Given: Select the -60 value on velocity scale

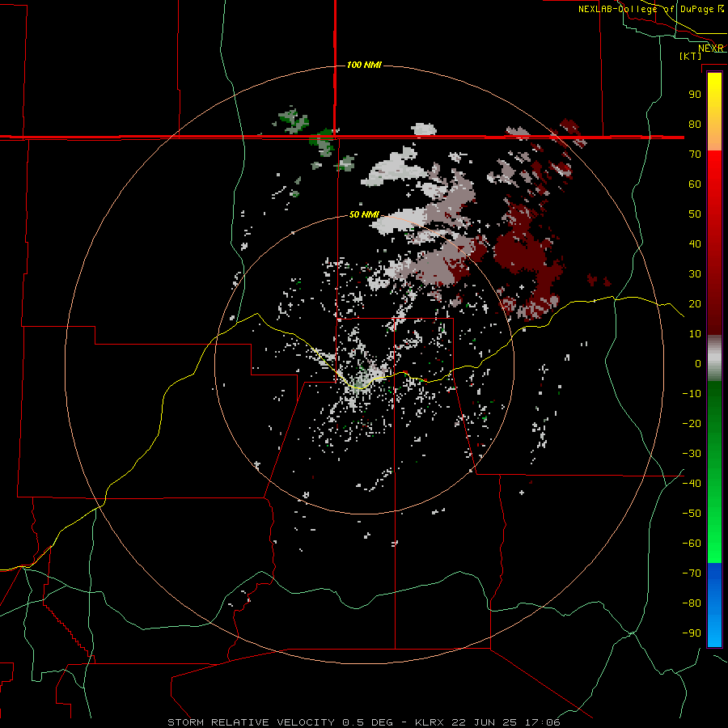Looking at the screenshot, I should tap(692, 544).
